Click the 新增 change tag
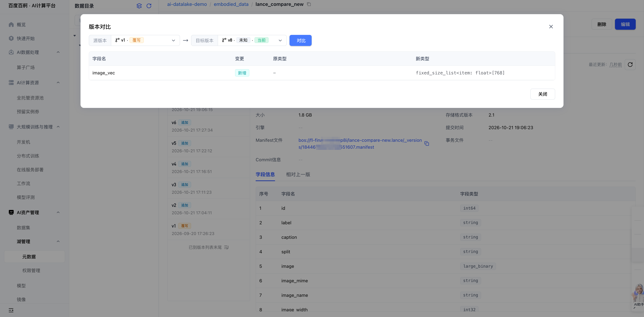The width and height of the screenshot is (644, 317). click(x=242, y=73)
